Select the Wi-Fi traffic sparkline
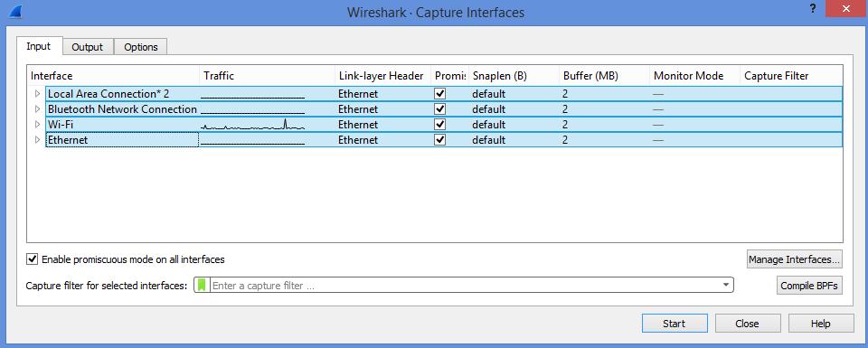Screen dimensions: 868x348 pyautogui.click(x=252, y=125)
